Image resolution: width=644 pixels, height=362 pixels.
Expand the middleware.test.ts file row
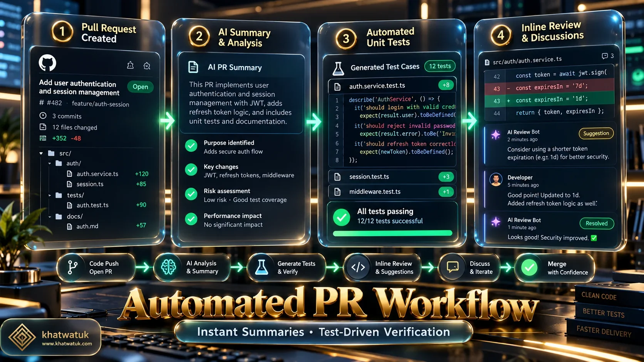pos(392,192)
